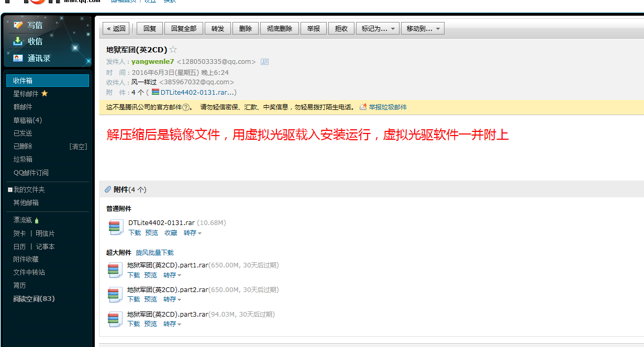Expand the 我的文件夹 folder tree

10,189
